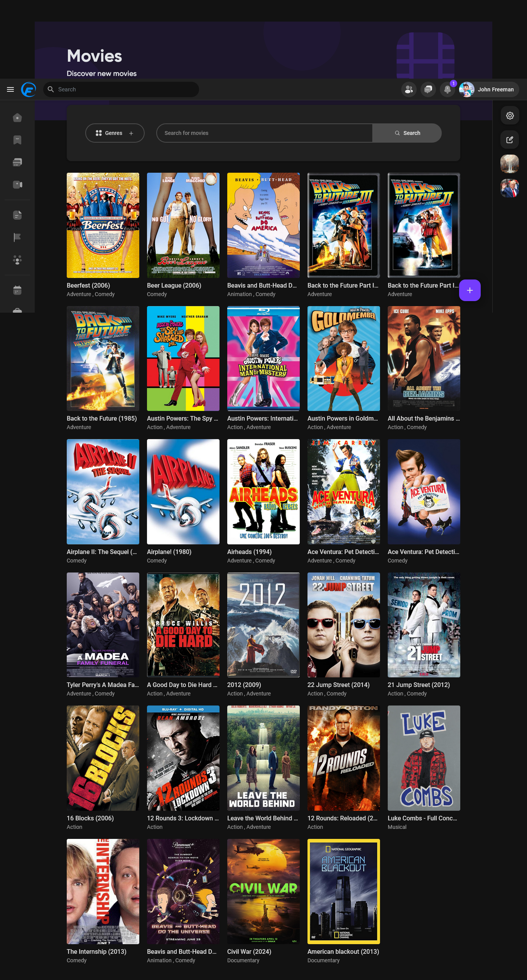
Task: Open the chat messages icon
Action: pyautogui.click(x=428, y=89)
